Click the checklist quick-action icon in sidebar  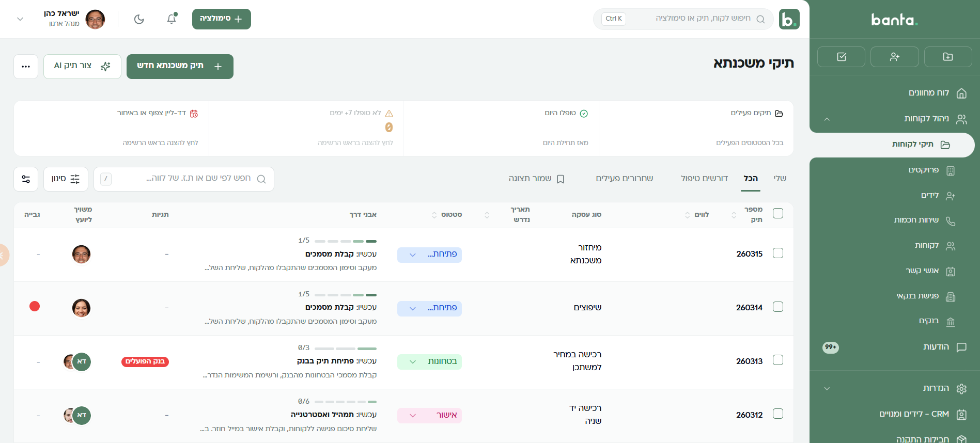841,57
